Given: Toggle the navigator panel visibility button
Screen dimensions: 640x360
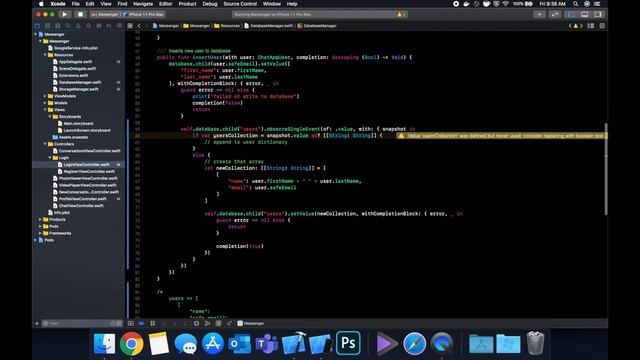Looking at the screenshot, I should tap(571, 14).
